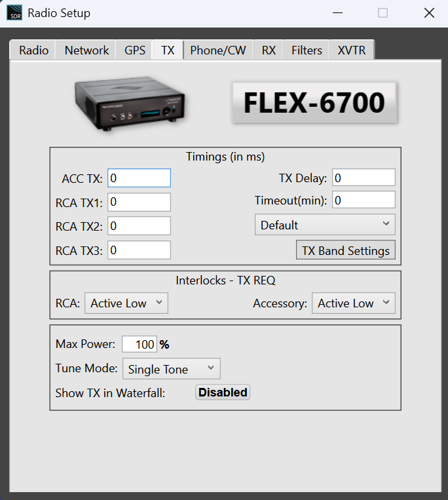
Task: Minimize the Radio Setup window
Action: [x=337, y=13]
